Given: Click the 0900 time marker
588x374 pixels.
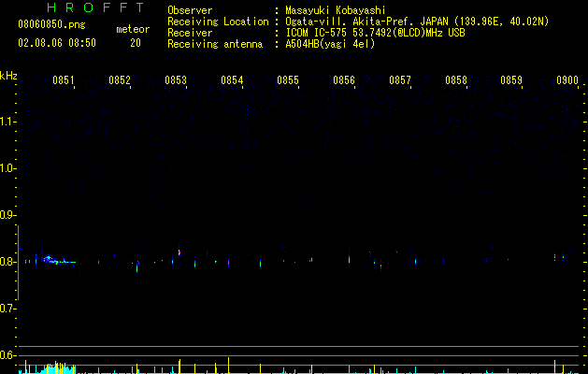Looking at the screenshot, I should [x=567, y=79].
